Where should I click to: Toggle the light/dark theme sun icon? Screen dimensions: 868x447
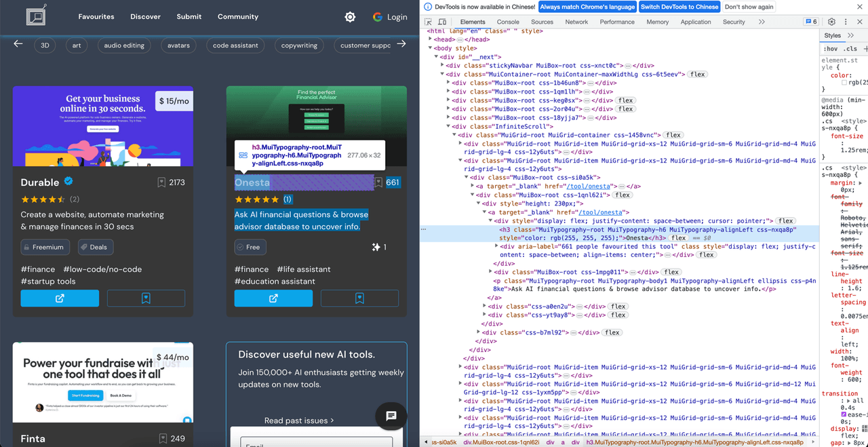350,17
